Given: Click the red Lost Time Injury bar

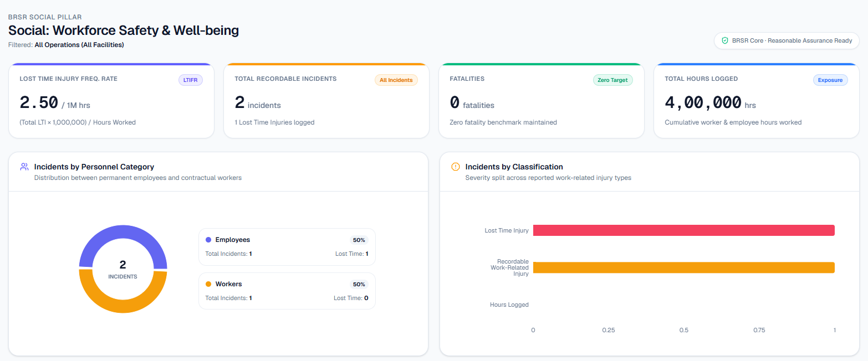Looking at the screenshot, I should coord(683,230).
